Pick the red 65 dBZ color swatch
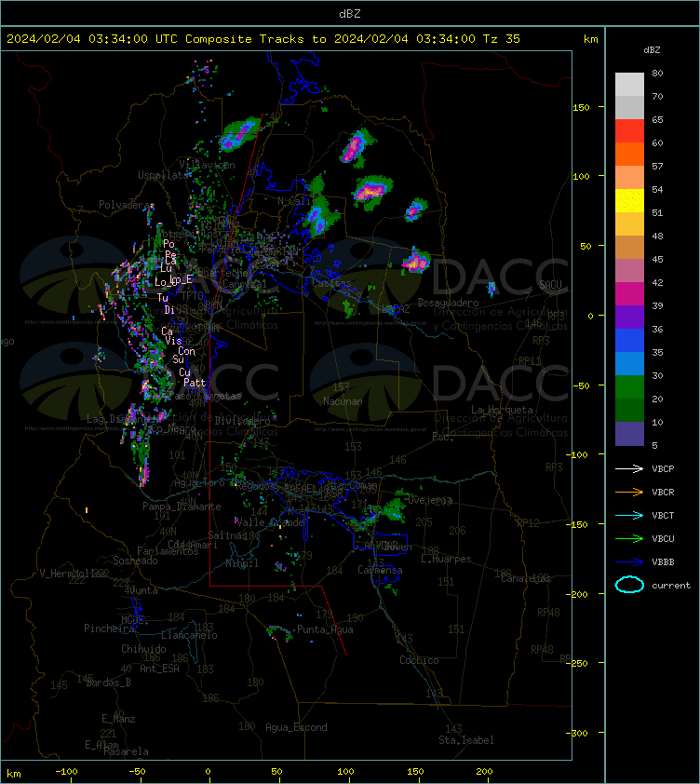 point(629,130)
